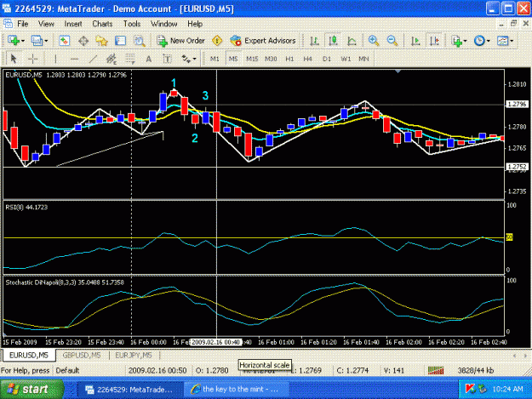Switch timeframe to D1

tap(327, 59)
